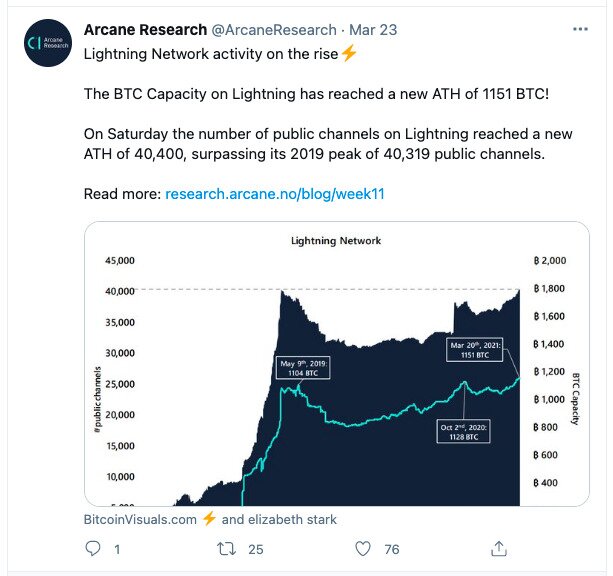
Task: Open Lightning Network chart image
Action: point(337,364)
